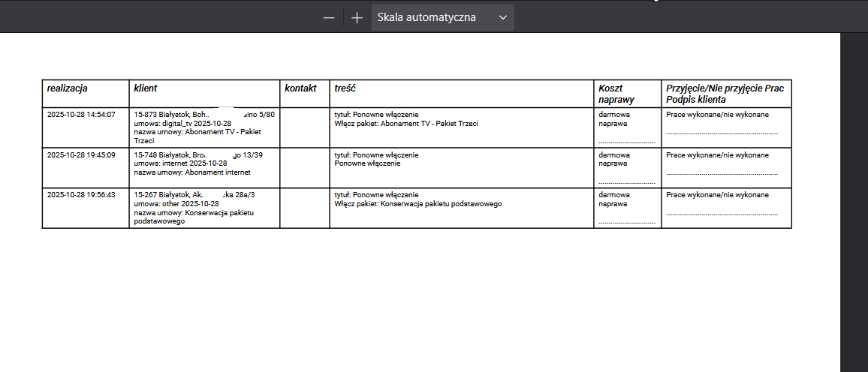Click the zoom in plus icon
Viewport: 868px width, 372px height.
point(357,17)
